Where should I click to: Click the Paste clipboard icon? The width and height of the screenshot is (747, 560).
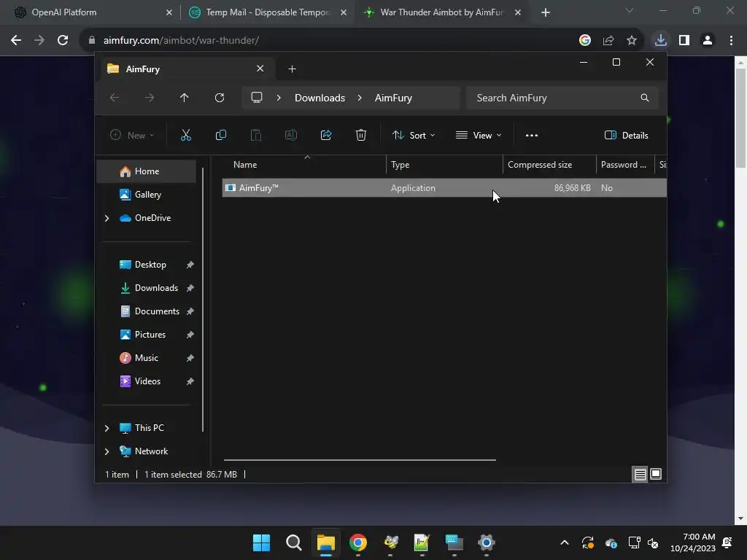tap(256, 135)
